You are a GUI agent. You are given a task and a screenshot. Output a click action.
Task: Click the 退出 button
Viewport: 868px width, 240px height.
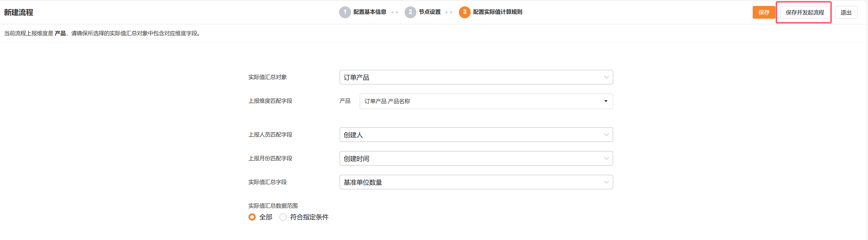(846, 13)
